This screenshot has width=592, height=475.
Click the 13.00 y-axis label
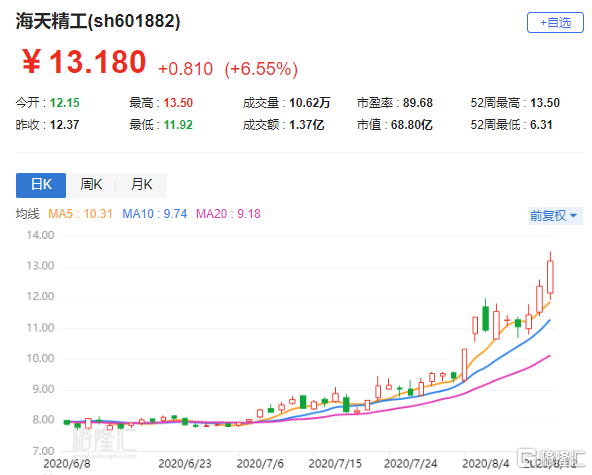coord(40,266)
